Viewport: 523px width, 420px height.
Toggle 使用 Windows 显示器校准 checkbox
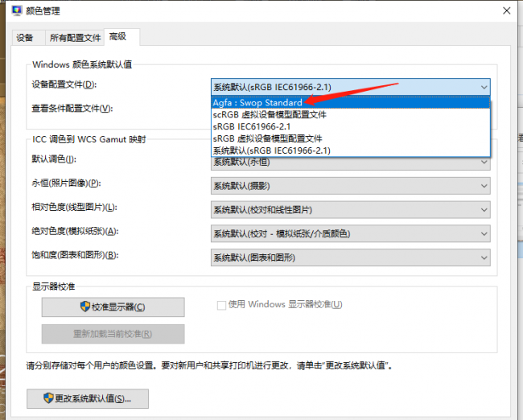[x=221, y=305]
